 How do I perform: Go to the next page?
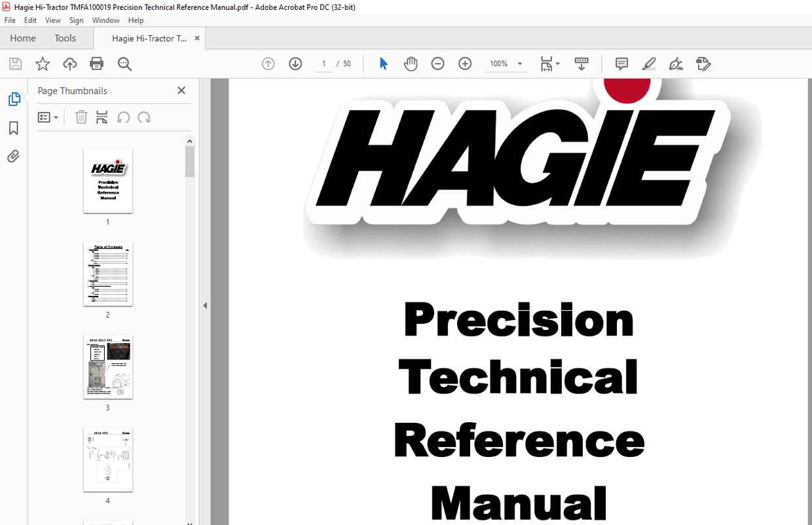click(x=295, y=63)
